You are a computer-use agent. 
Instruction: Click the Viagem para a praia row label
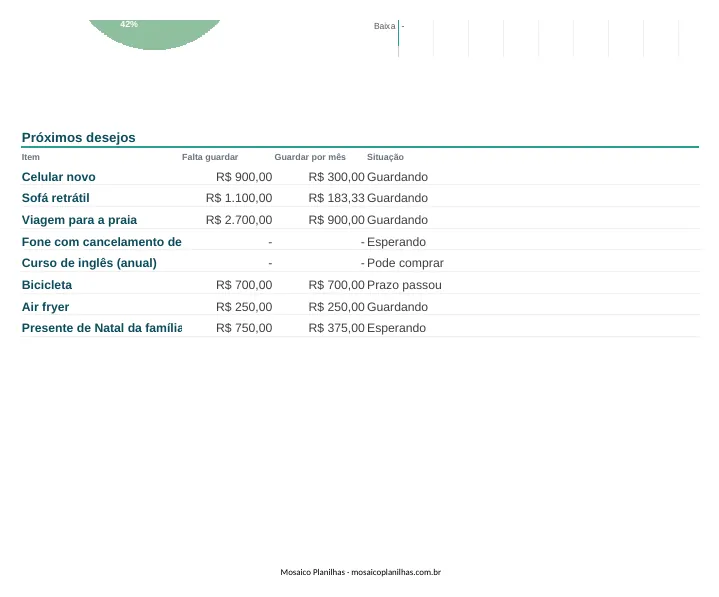coord(79,220)
